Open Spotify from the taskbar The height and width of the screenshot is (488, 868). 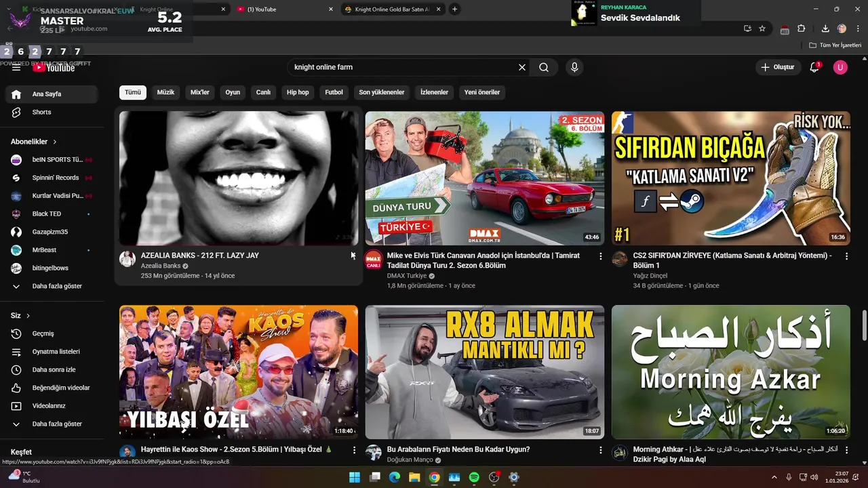[474, 477]
